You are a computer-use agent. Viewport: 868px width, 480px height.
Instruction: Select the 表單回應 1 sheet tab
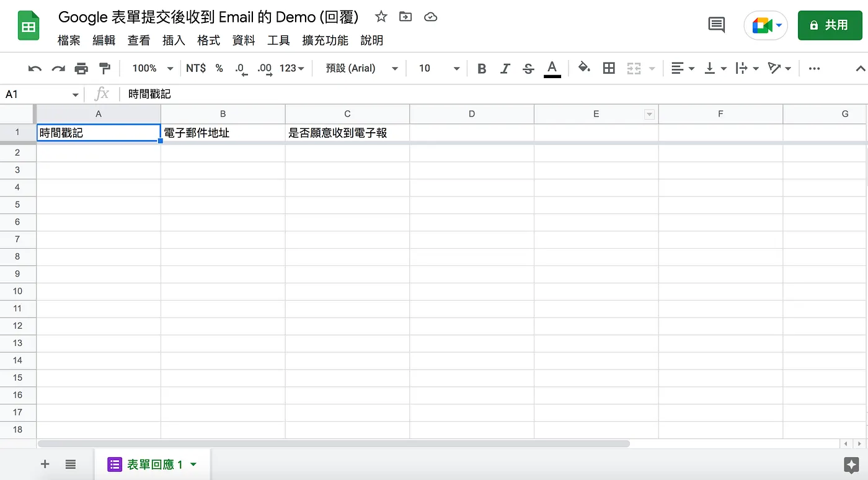(x=153, y=464)
